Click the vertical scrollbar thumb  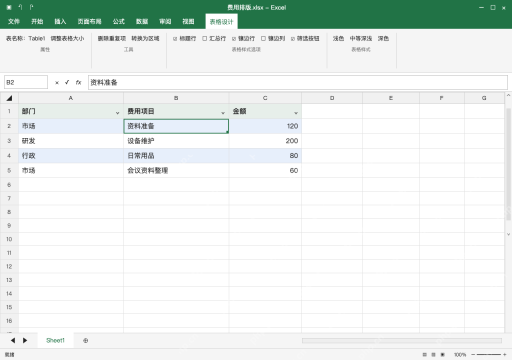click(508, 164)
